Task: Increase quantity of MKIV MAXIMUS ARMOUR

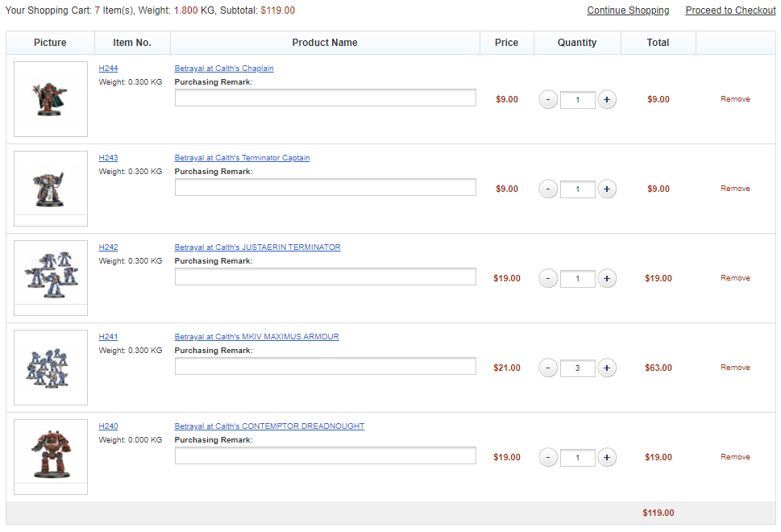Action: point(607,368)
